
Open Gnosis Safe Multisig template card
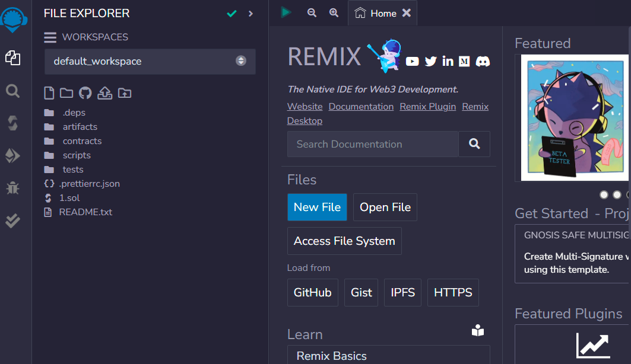coord(573,254)
